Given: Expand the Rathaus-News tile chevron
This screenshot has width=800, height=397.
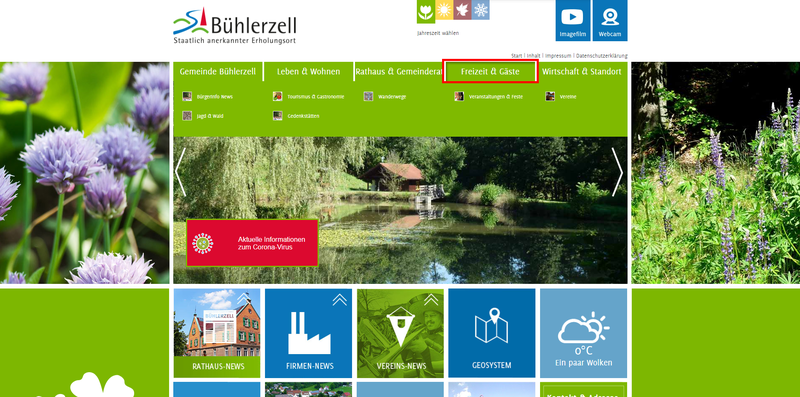Looking at the screenshot, I should tap(243, 299).
